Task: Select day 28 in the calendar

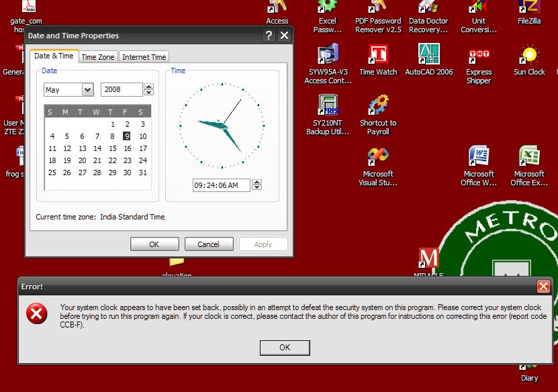Action: point(97,173)
